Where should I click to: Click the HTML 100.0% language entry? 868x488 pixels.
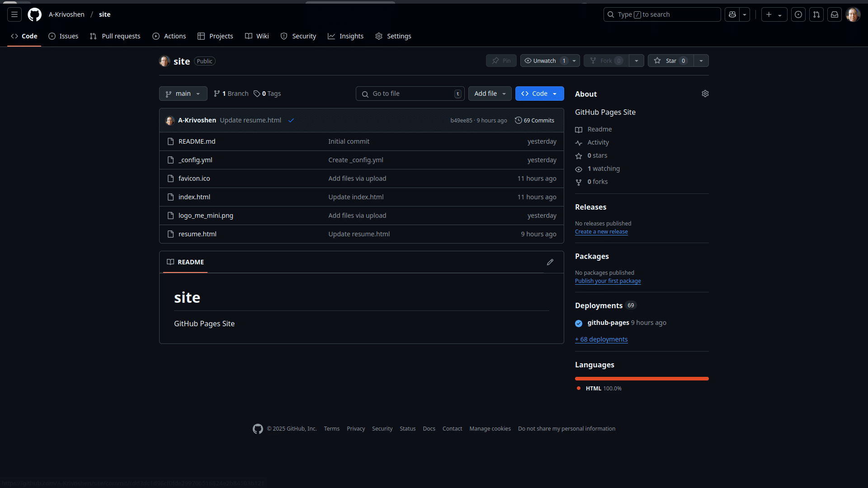(599, 389)
